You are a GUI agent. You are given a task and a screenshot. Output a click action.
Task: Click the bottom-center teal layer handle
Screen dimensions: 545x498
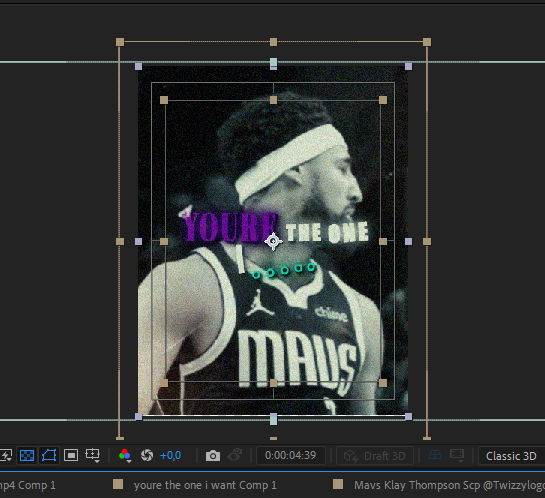(x=274, y=421)
